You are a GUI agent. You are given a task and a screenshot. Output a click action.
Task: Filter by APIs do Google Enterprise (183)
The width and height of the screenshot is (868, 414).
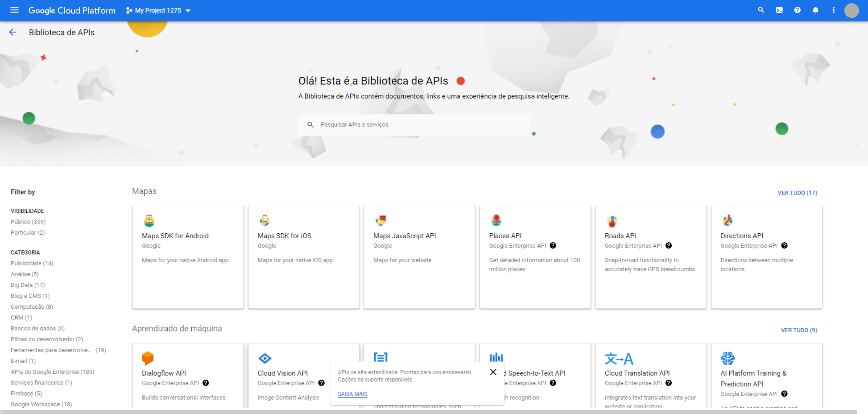[x=53, y=371]
